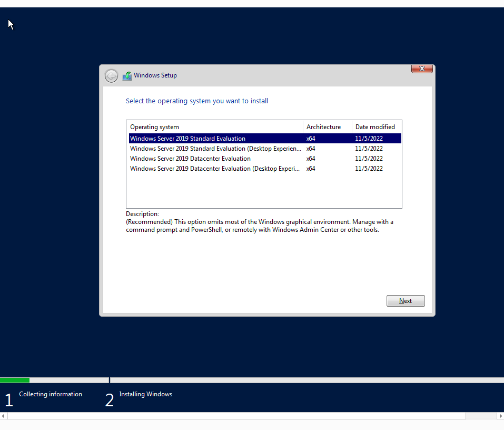Image resolution: width=504 pixels, height=430 pixels.
Task: Click the Date modified column header
Action: 377,126
